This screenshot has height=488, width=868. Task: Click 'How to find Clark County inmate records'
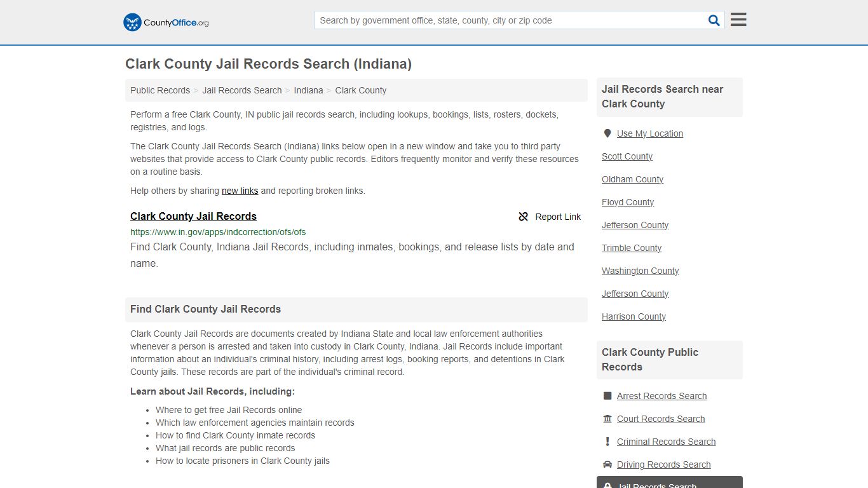(235, 435)
